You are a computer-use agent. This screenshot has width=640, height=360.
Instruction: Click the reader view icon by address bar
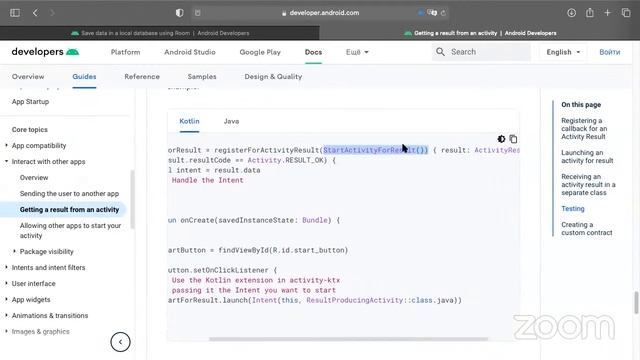pos(198,13)
